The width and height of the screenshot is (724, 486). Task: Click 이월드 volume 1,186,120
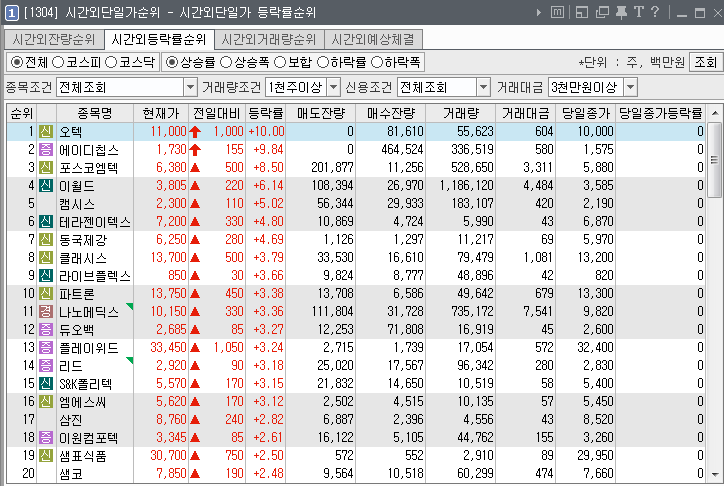coord(466,186)
